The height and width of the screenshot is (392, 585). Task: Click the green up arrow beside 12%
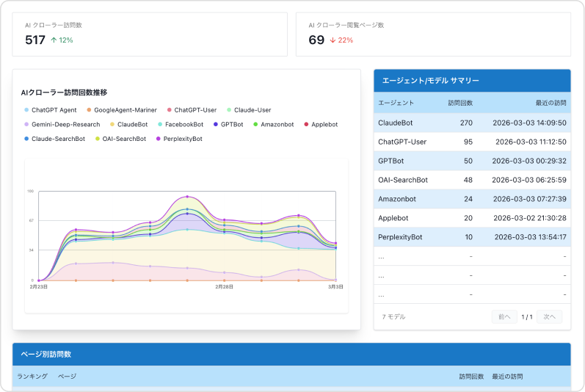(54, 40)
